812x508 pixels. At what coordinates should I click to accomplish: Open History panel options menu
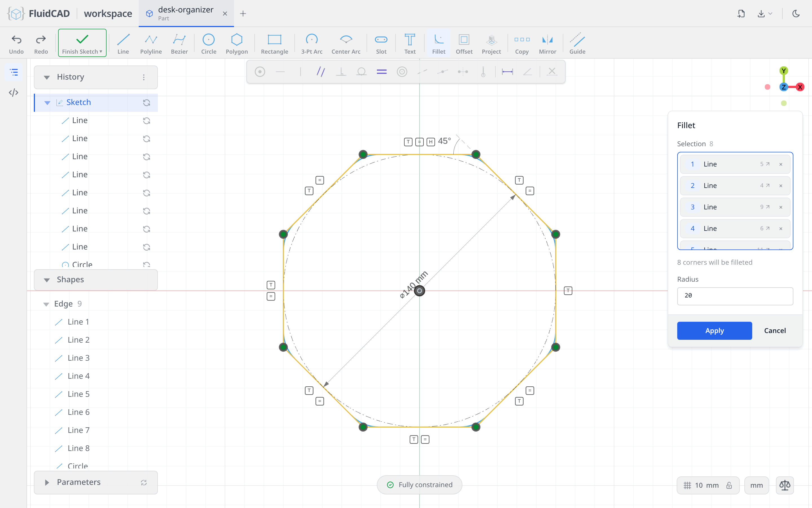click(x=144, y=77)
